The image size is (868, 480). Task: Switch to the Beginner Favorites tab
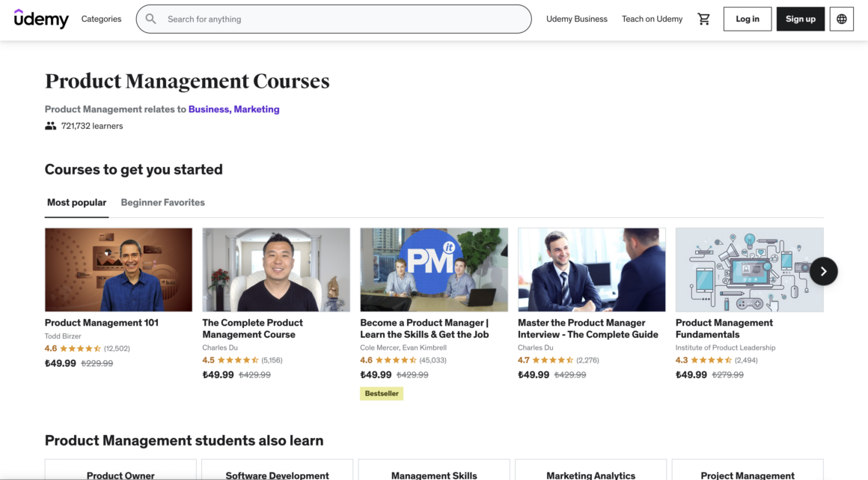pyautogui.click(x=162, y=202)
